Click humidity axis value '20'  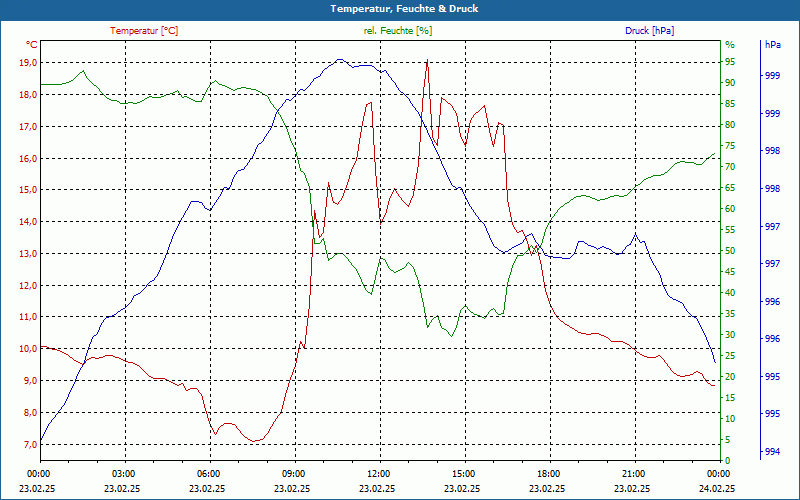(730, 377)
